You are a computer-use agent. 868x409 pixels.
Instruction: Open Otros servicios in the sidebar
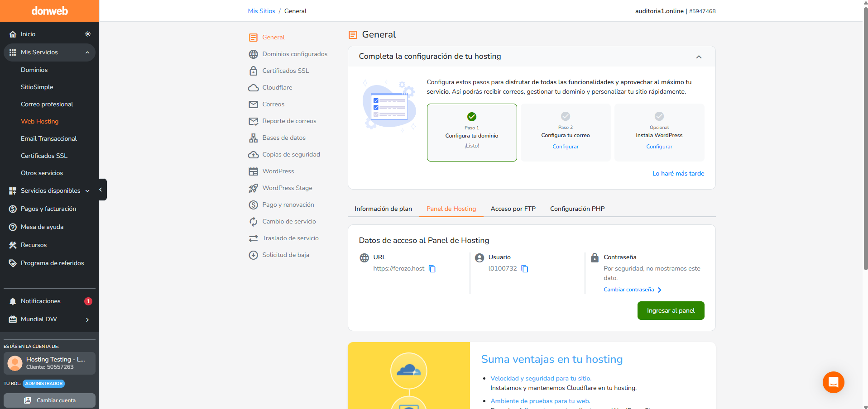[42, 173]
